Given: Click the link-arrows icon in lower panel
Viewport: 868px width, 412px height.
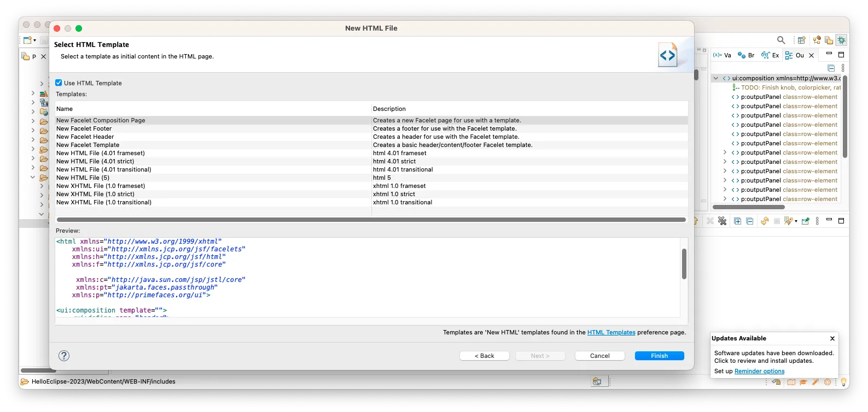Looking at the screenshot, I should (765, 221).
